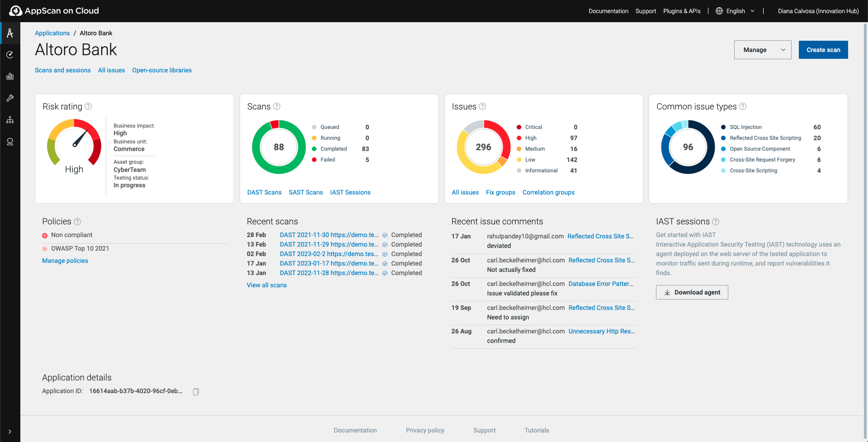Click the IAST sessions help icon

(716, 222)
